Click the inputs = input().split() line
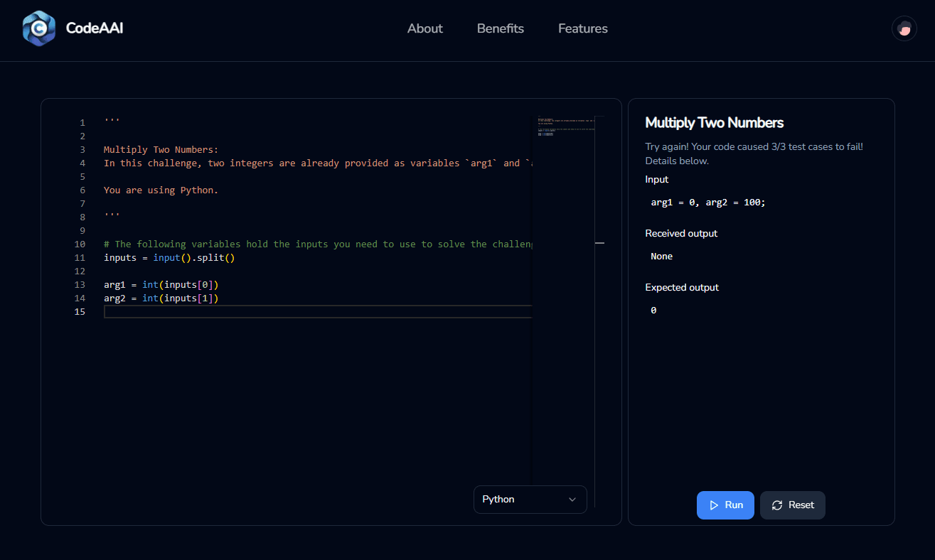This screenshot has height=560, width=935. tap(169, 258)
